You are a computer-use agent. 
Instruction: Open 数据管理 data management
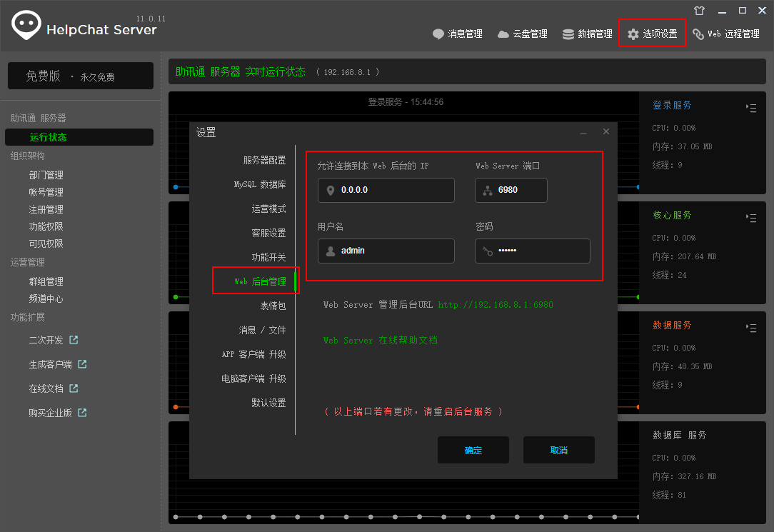pyautogui.click(x=588, y=34)
